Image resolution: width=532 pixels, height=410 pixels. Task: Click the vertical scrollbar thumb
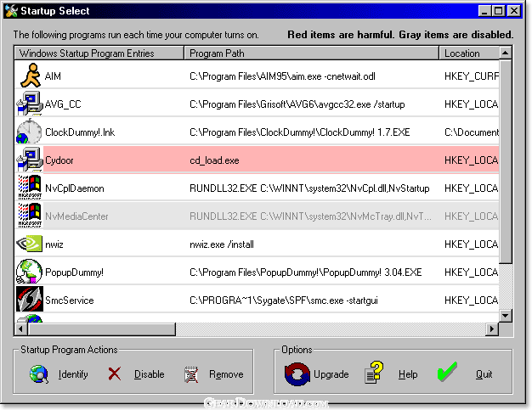(x=505, y=161)
